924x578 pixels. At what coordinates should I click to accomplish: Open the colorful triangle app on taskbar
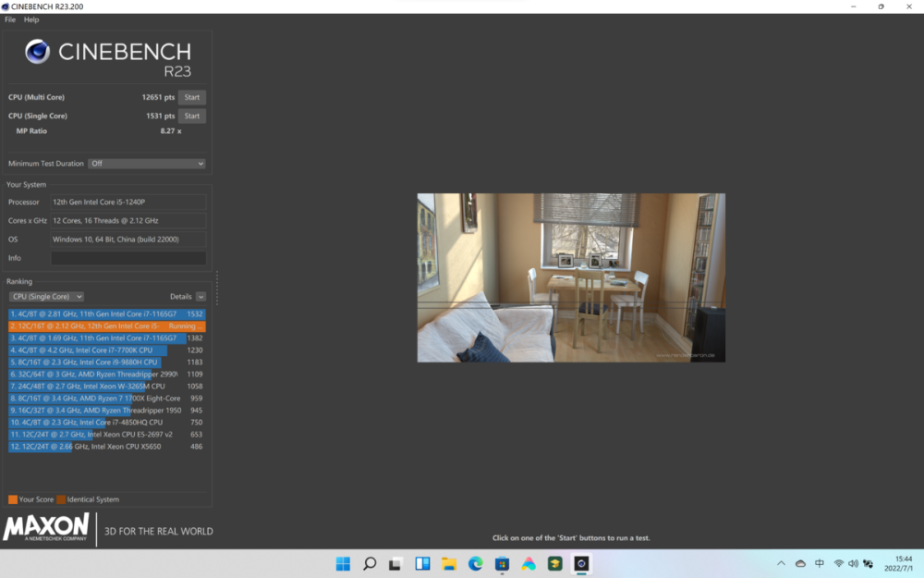(x=529, y=564)
